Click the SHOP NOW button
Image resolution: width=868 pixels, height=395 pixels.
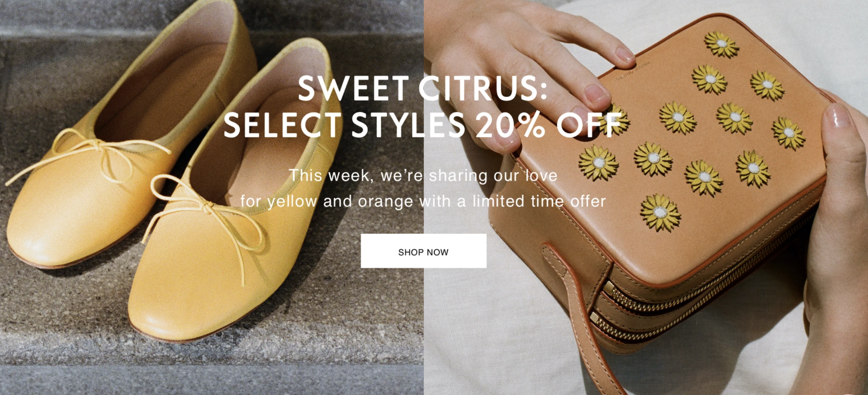(423, 251)
